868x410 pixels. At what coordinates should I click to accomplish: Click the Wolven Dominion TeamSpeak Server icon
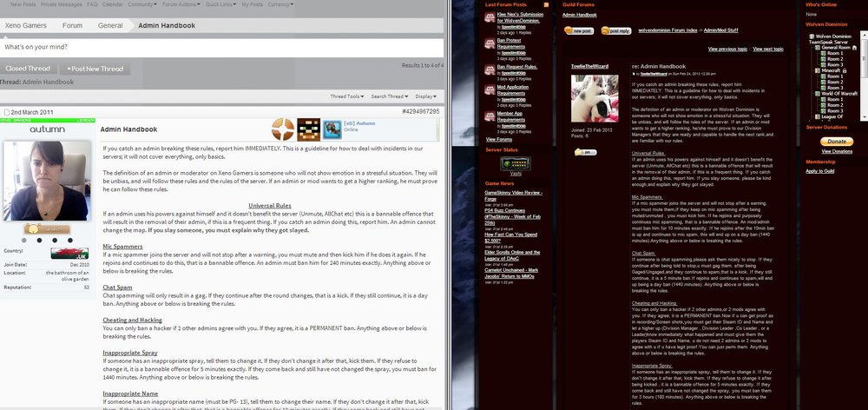812,36
